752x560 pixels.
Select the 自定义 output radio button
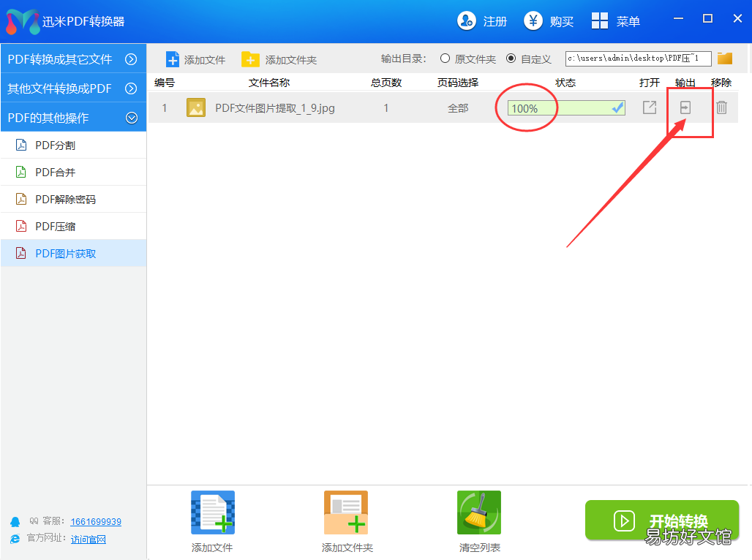511,58
